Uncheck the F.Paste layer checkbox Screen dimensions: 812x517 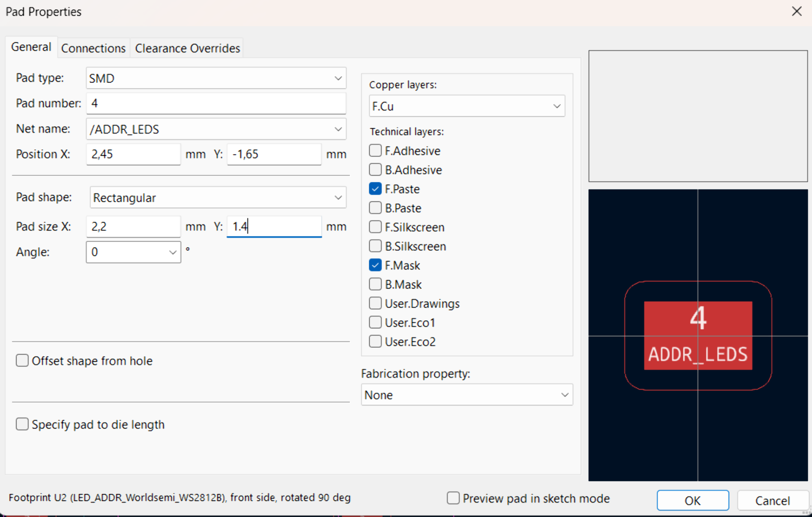tap(375, 189)
